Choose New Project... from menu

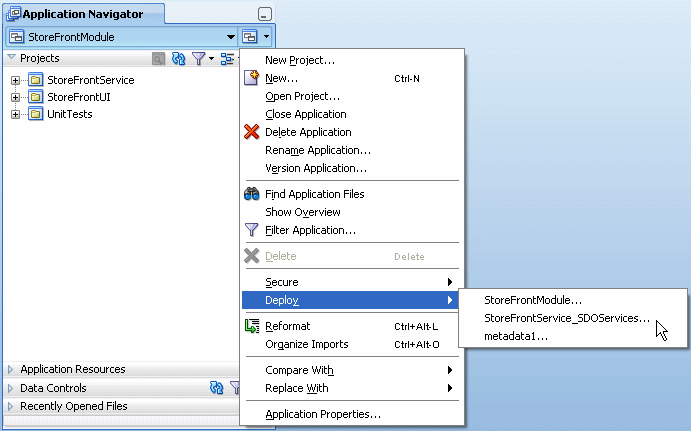353,60
